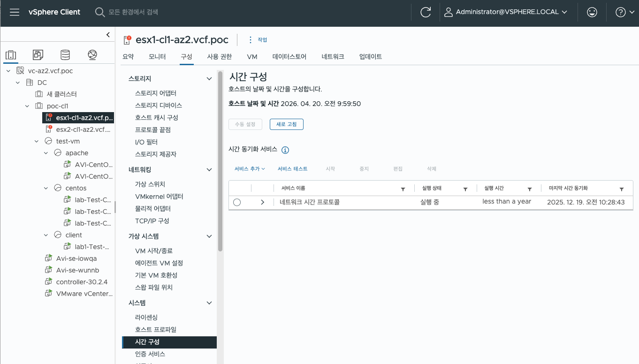Click the global refresh icon
Viewport: 639px width, 364px height.
pyautogui.click(x=426, y=12)
